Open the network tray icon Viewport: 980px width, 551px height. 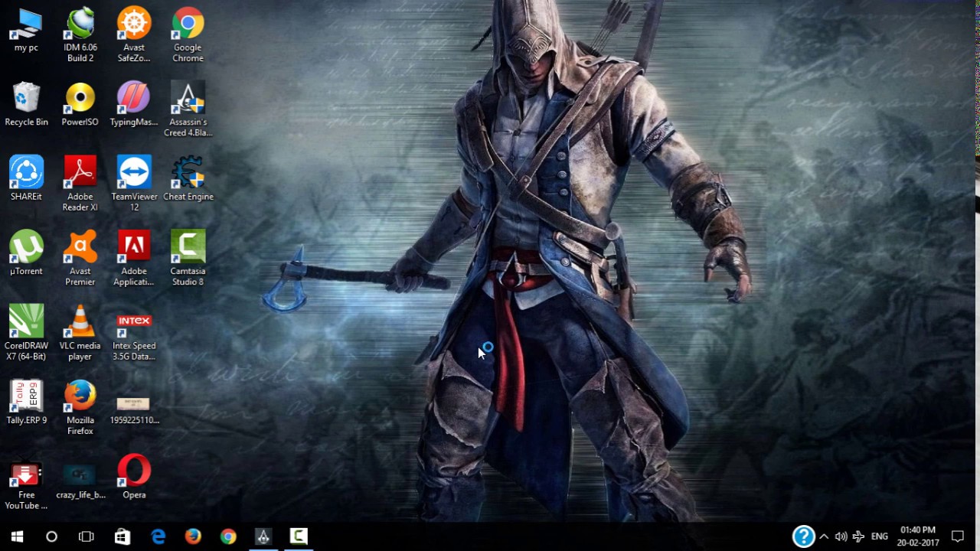click(858, 536)
